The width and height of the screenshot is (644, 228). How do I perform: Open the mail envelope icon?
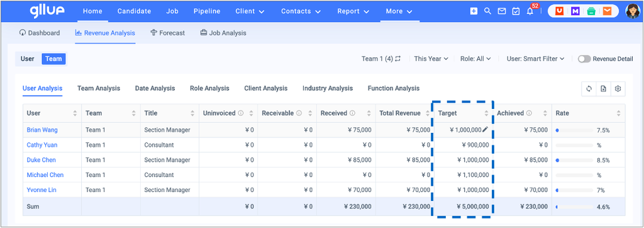tap(501, 11)
